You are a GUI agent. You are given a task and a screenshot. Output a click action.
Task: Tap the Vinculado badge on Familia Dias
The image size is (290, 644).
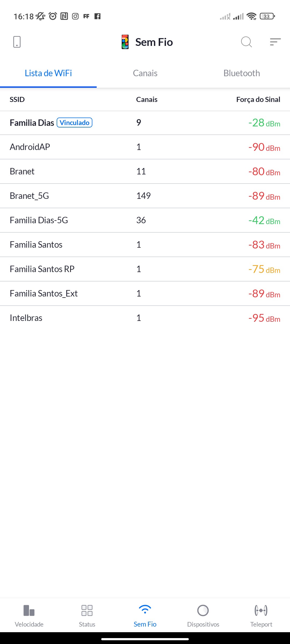(x=75, y=123)
